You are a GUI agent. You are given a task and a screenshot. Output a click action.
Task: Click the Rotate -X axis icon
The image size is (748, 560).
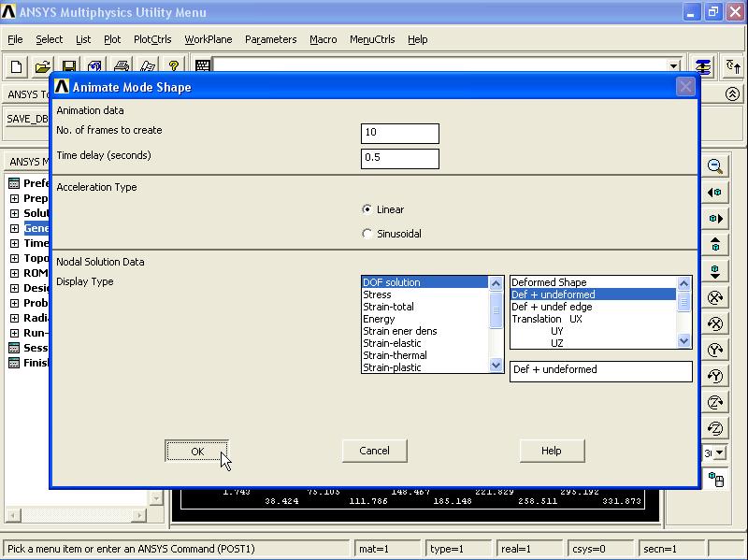pos(714,323)
